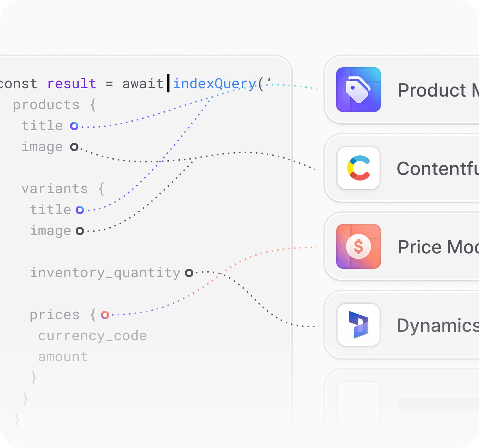Click the 'prices {' field text
Screen dimensions: 479x448
[x=63, y=315]
